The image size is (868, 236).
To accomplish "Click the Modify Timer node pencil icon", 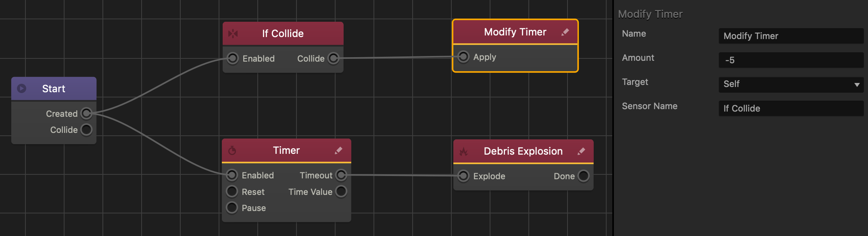I will click(x=565, y=32).
